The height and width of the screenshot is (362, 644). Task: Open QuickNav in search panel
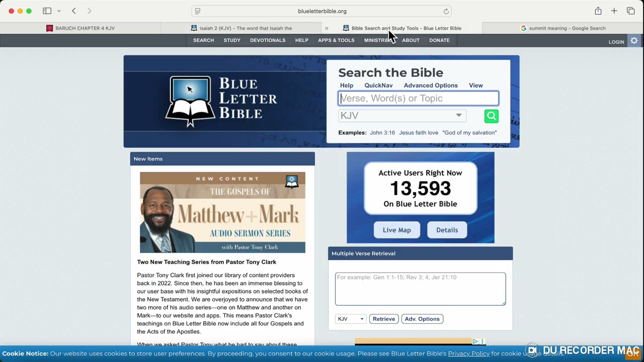pyautogui.click(x=378, y=85)
